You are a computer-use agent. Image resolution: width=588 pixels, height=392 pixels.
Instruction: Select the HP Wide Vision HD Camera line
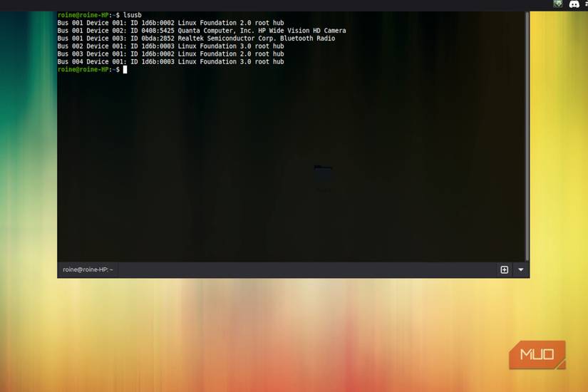pos(202,31)
